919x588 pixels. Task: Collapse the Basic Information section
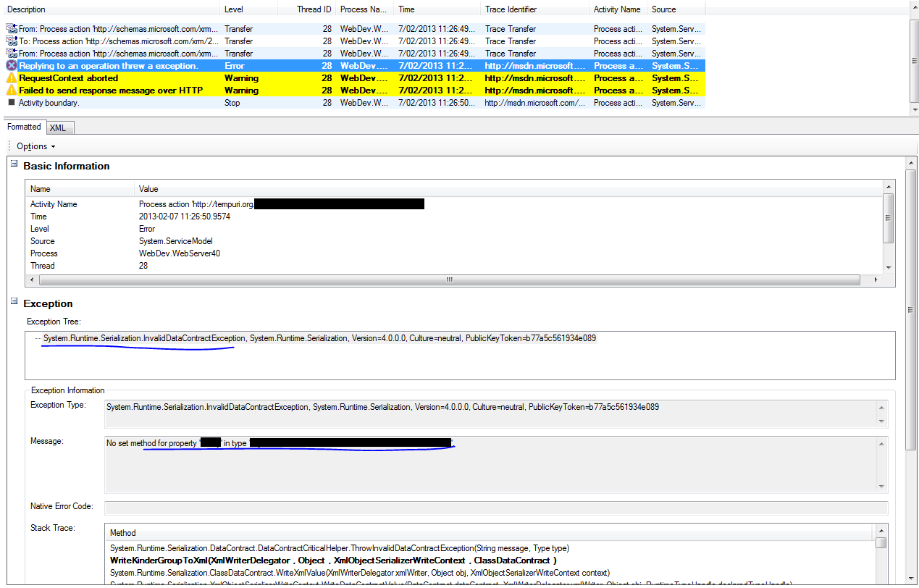(x=13, y=164)
